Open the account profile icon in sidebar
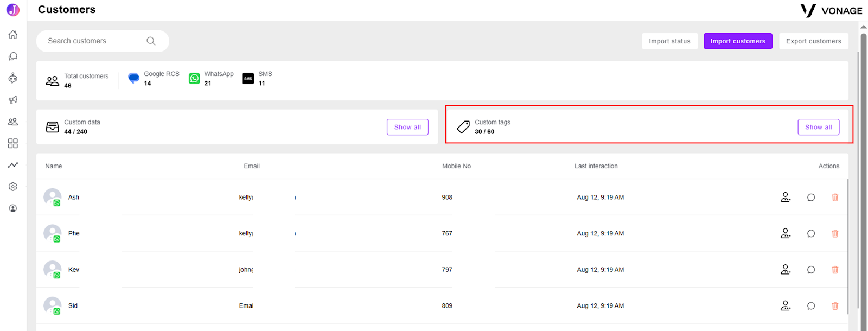The width and height of the screenshot is (868, 331). pos(13,208)
